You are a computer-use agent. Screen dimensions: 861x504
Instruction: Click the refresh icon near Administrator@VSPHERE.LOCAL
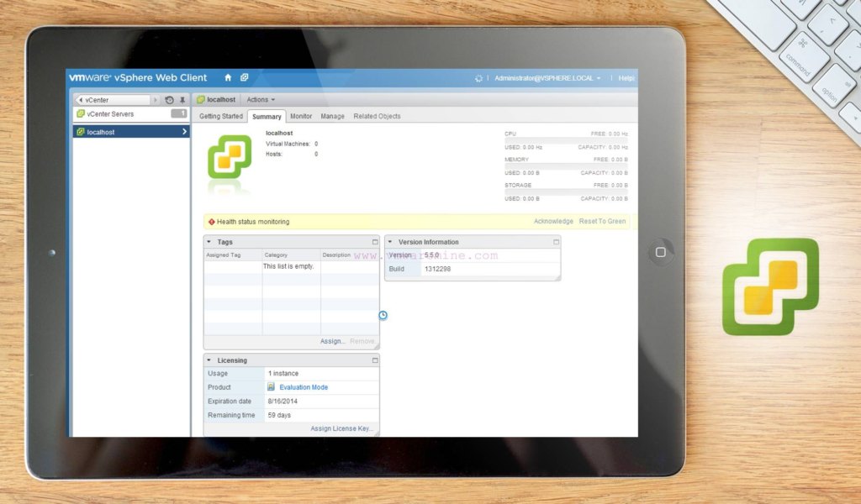pos(478,78)
